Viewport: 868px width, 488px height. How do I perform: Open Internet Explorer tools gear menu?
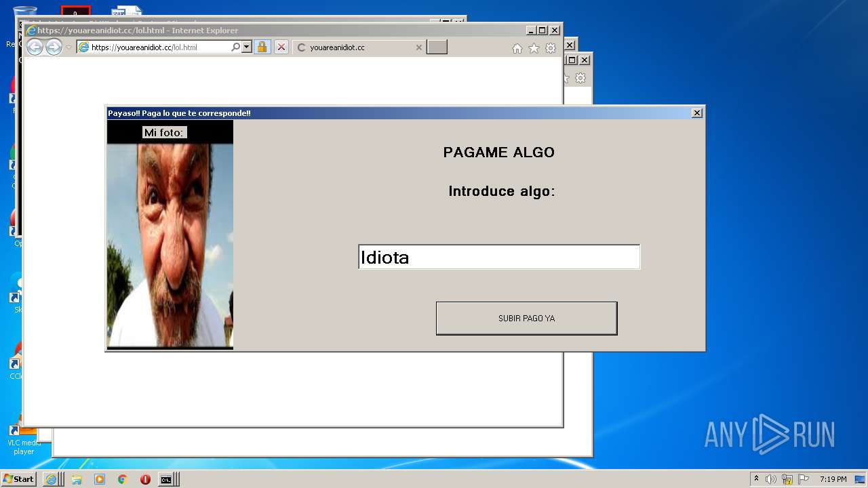pos(551,48)
